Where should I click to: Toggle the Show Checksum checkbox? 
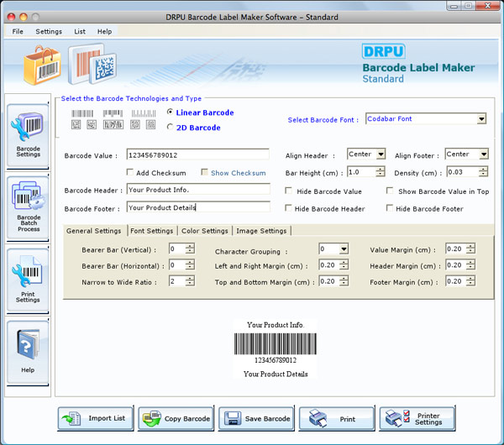coord(204,172)
